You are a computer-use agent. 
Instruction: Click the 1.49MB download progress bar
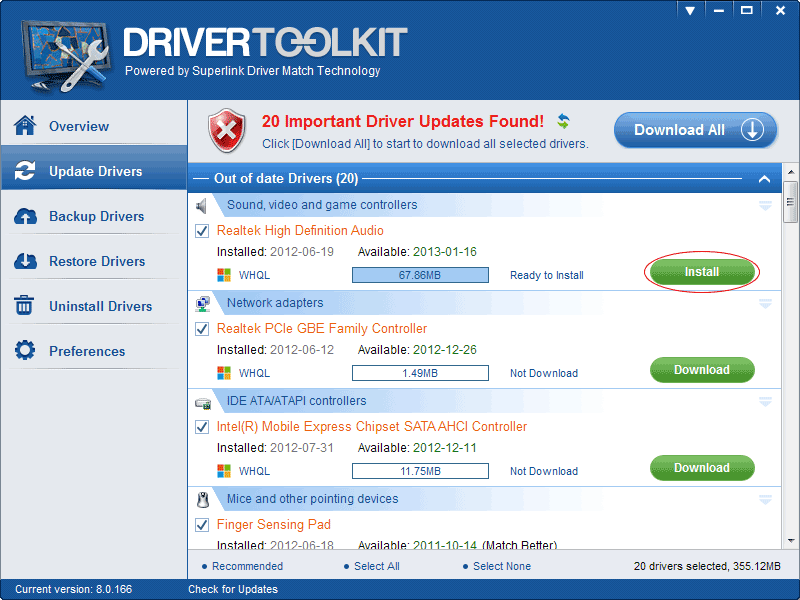pos(420,373)
